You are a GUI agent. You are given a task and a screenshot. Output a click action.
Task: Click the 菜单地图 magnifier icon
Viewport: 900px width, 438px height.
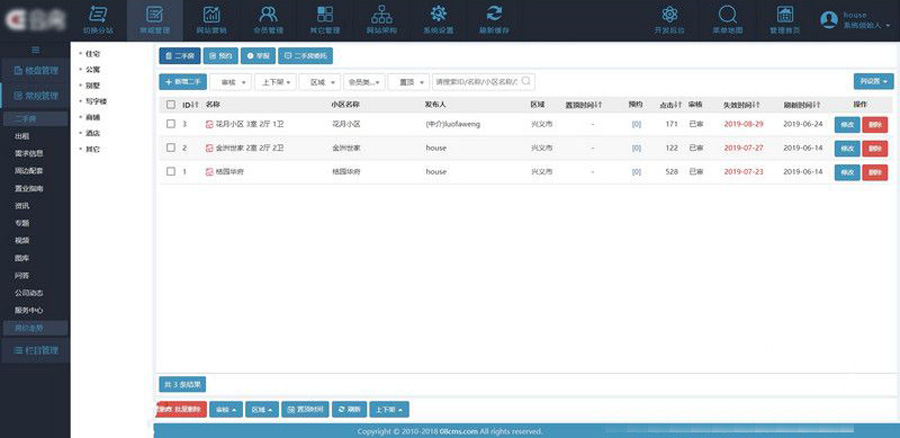[727, 14]
